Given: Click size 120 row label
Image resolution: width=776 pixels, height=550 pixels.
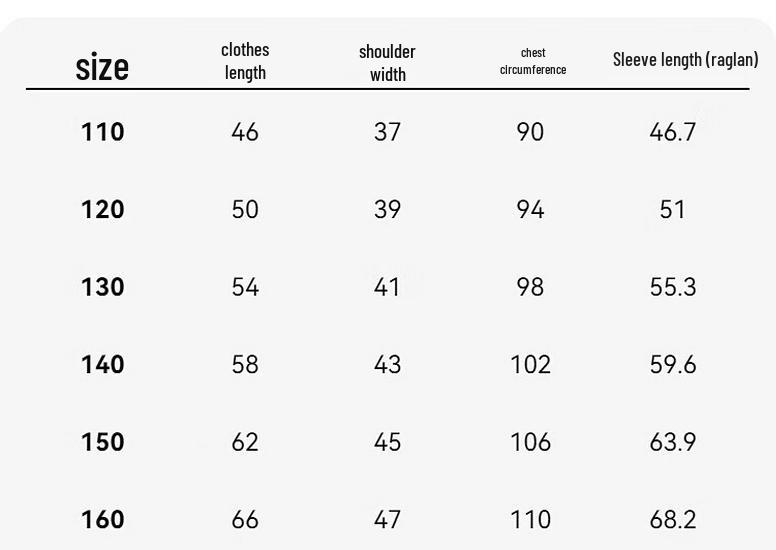Looking at the screenshot, I should click(102, 209).
